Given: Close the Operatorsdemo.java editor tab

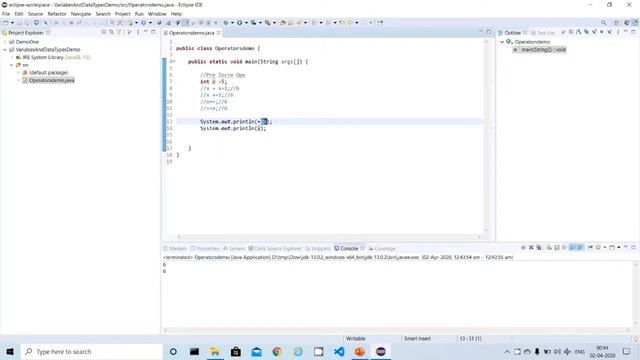Looking at the screenshot, I should (219, 33).
